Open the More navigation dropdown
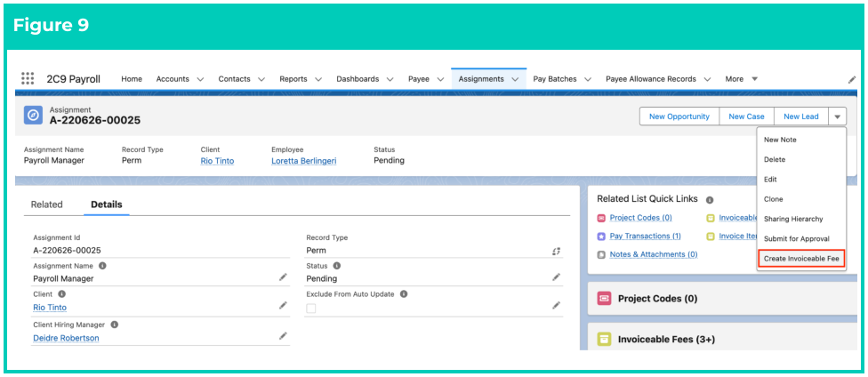The image size is (868, 377). coord(742,79)
